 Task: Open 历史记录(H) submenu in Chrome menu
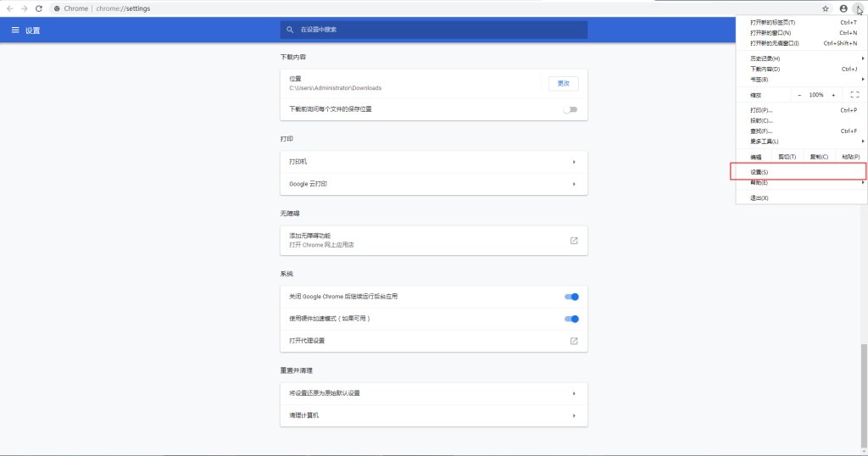765,58
